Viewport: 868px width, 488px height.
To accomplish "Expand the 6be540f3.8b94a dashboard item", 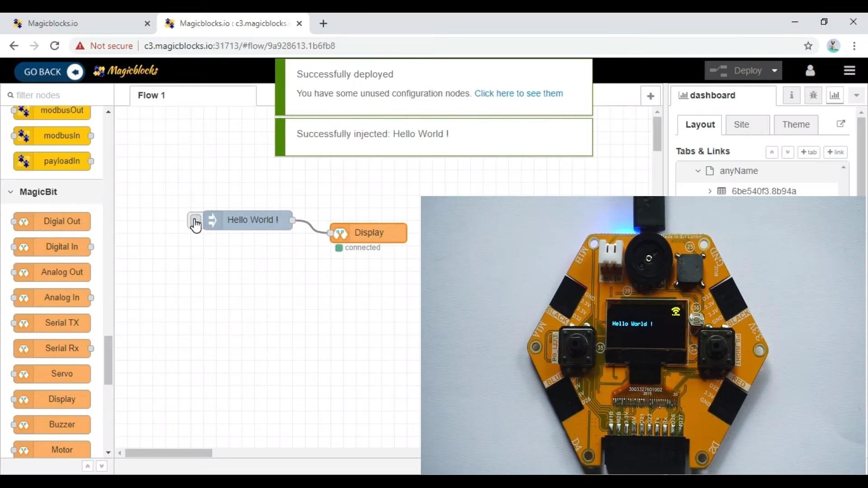I will point(710,191).
